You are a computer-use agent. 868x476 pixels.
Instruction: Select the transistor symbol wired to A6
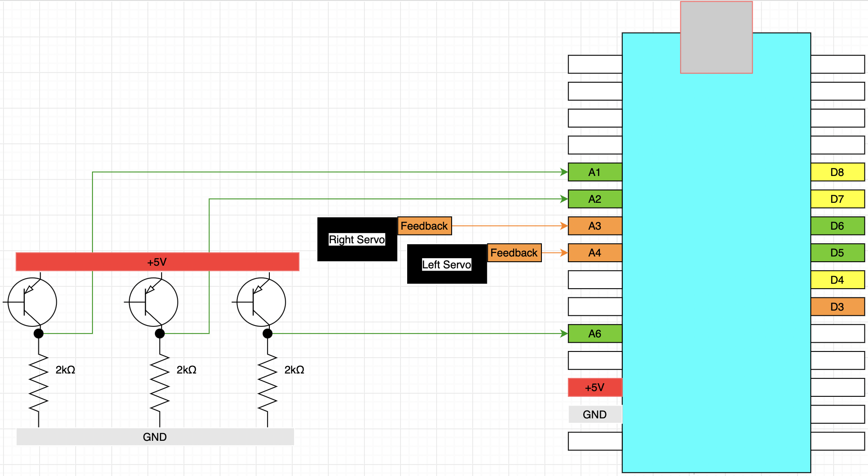pos(260,302)
